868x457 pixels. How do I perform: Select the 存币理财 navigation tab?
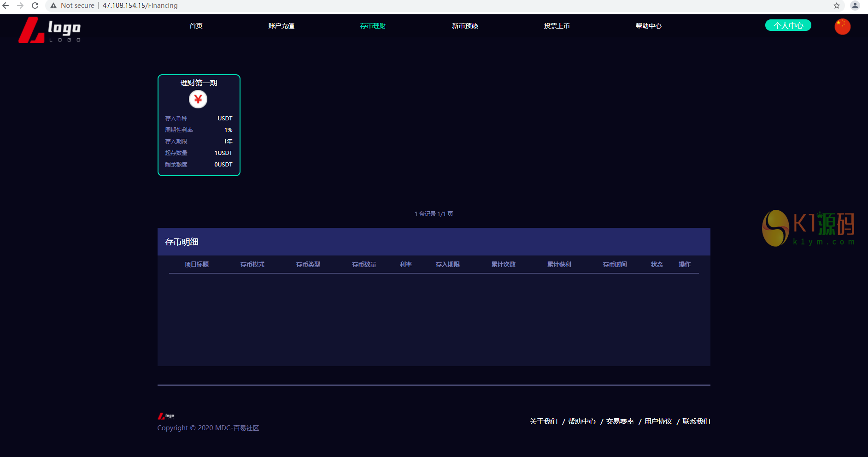tap(373, 26)
